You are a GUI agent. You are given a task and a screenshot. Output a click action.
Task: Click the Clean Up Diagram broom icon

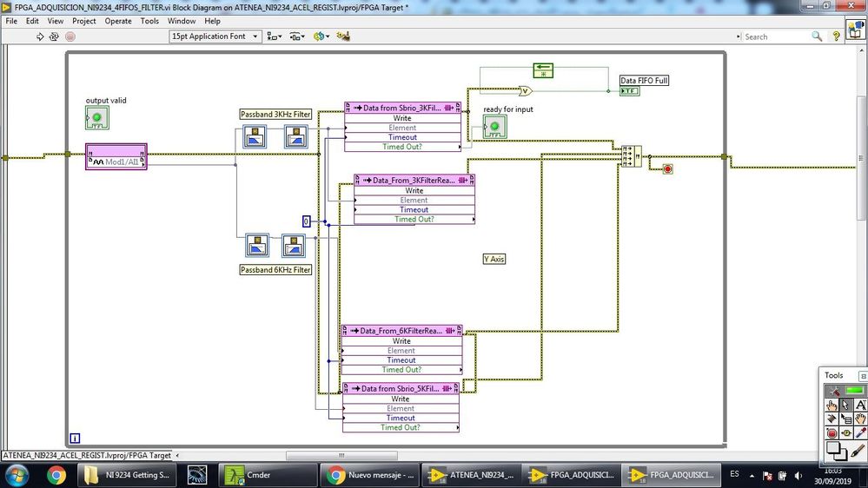343,36
